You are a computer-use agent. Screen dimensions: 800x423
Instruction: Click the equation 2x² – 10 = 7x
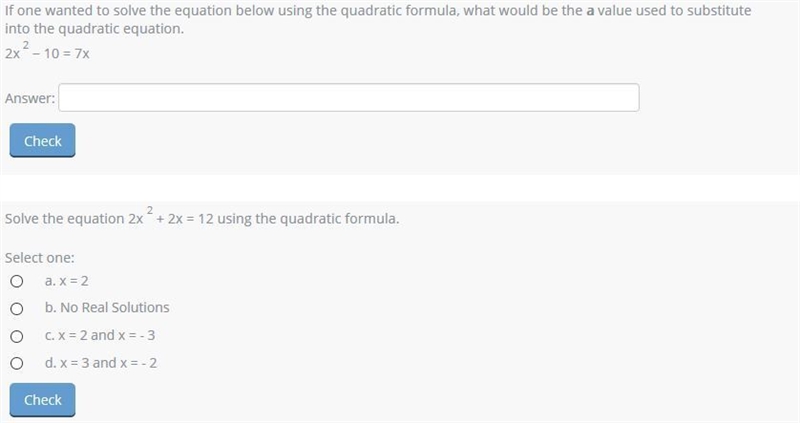coord(47,52)
